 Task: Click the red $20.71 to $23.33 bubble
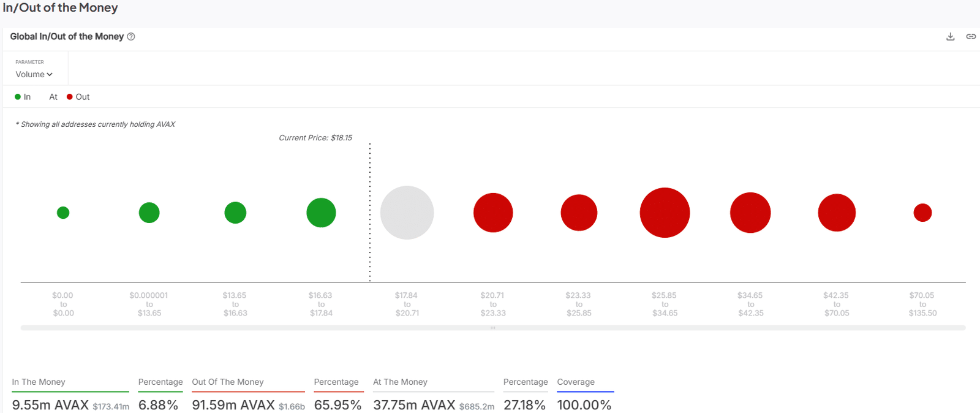[x=493, y=213]
